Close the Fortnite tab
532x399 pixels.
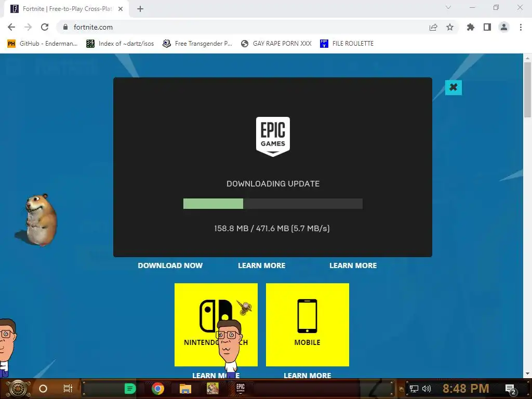point(121,9)
